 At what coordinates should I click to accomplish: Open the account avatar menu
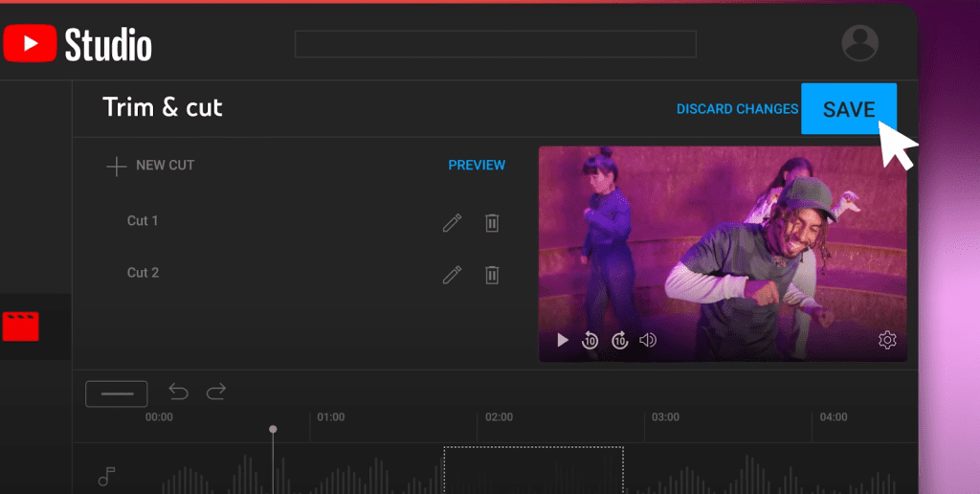(860, 43)
